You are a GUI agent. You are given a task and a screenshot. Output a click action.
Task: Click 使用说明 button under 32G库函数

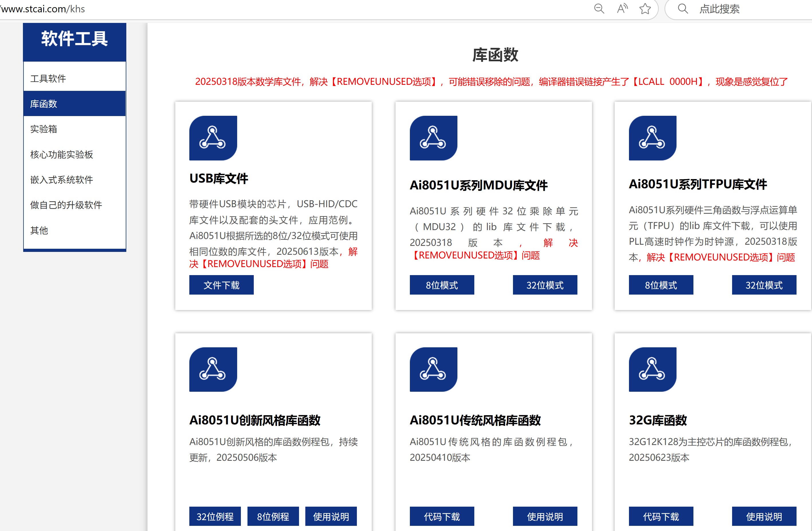point(764,516)
